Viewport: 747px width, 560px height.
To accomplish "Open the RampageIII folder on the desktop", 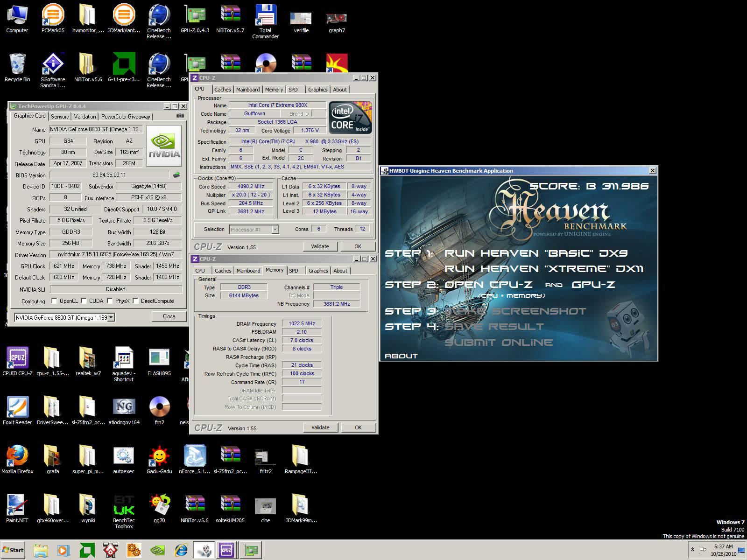I will 301,460.
